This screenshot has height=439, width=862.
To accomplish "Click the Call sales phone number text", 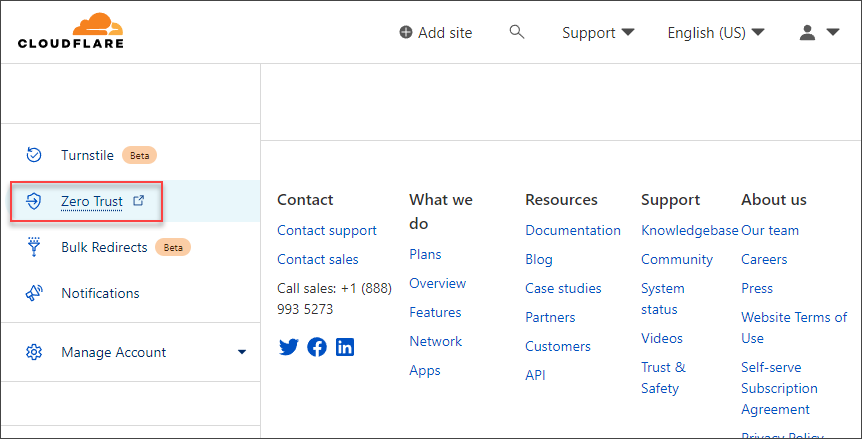I will [x=334, y=298].
